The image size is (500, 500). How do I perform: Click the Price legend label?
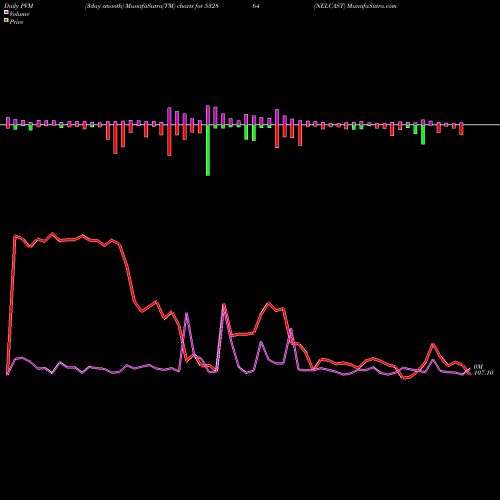[16, 22]
